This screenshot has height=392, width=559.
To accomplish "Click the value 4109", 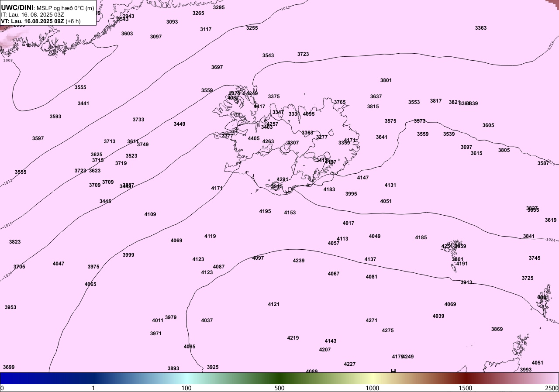I will pos(150,214).
